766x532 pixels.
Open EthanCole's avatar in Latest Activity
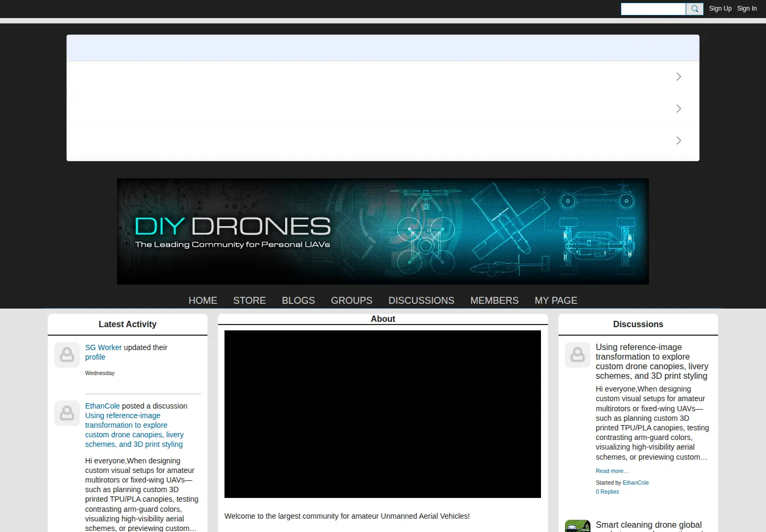click(67, 413)
